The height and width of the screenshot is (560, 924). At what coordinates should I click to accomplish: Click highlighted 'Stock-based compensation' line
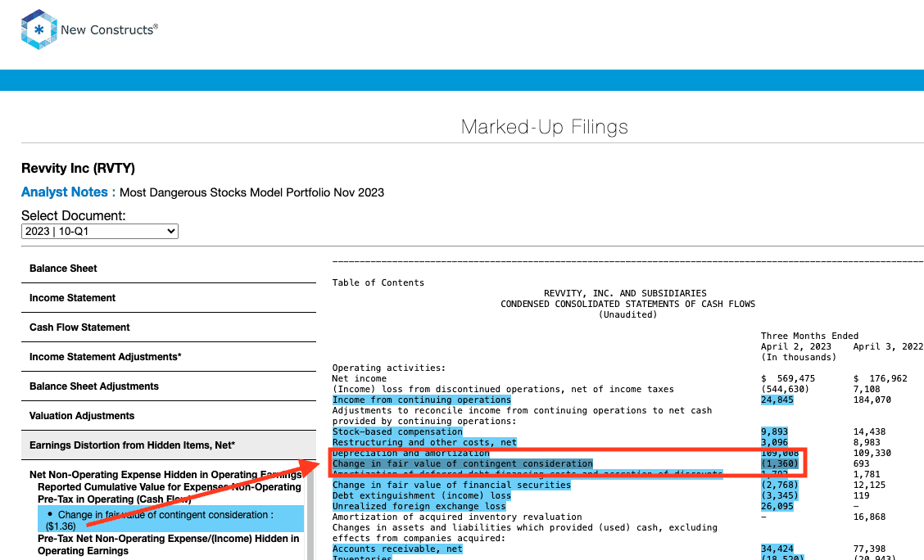pyautogui.click(x=397, y=431)
